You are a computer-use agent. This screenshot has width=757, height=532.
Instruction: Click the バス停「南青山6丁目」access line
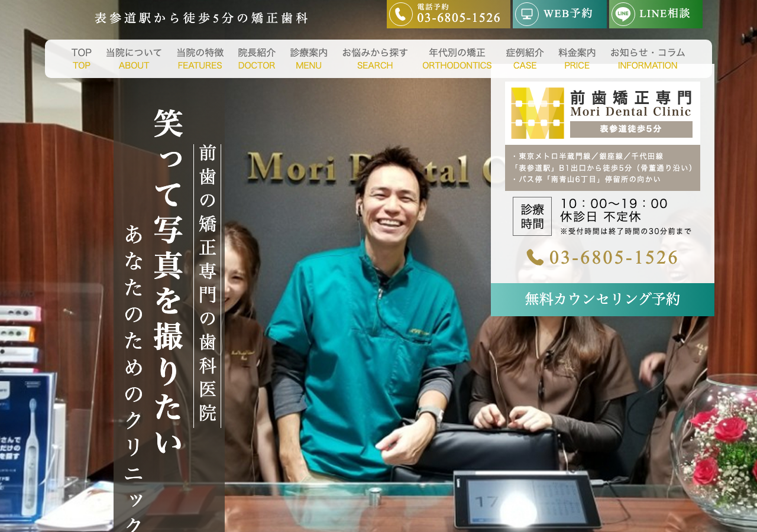point(586,179)
